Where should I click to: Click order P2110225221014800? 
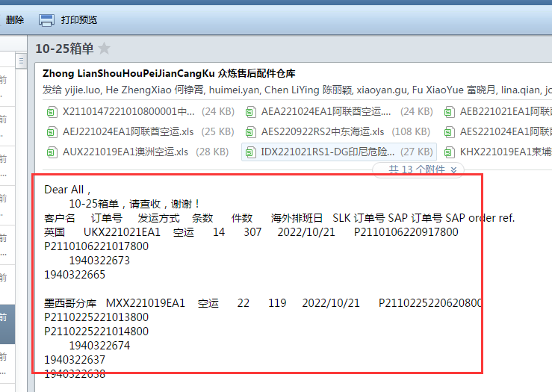[x=96, y=331]
